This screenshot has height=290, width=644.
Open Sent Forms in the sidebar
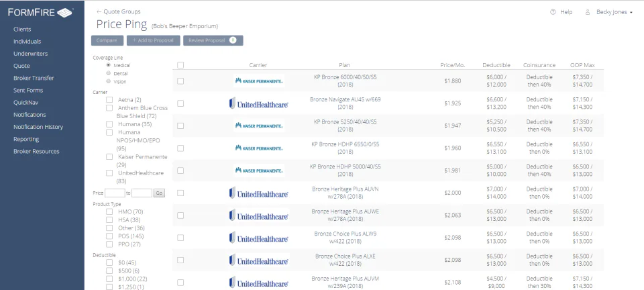click(x=28, y=91)
